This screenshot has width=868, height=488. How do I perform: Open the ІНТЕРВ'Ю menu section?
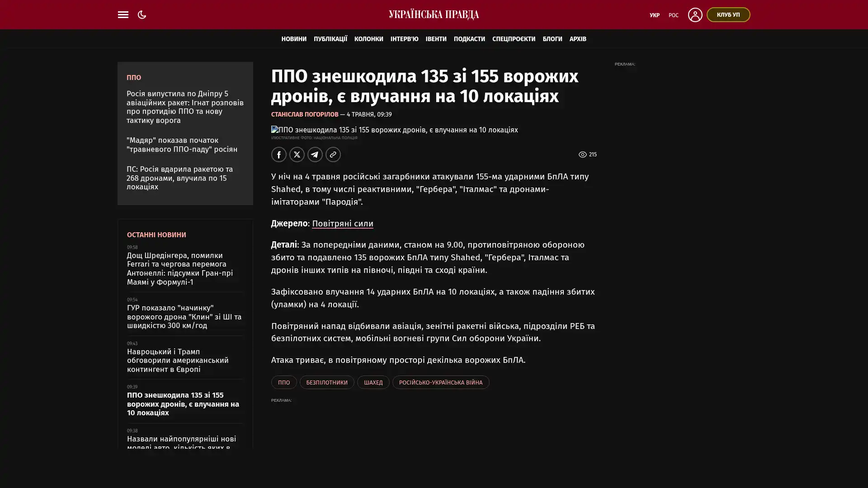pyautogui.click(x=404, y=39)
